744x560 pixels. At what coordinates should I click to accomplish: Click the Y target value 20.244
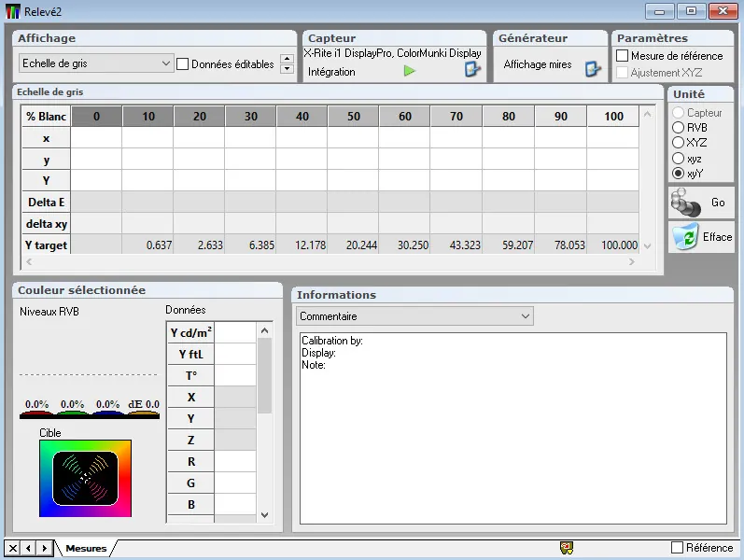[353, 245]
